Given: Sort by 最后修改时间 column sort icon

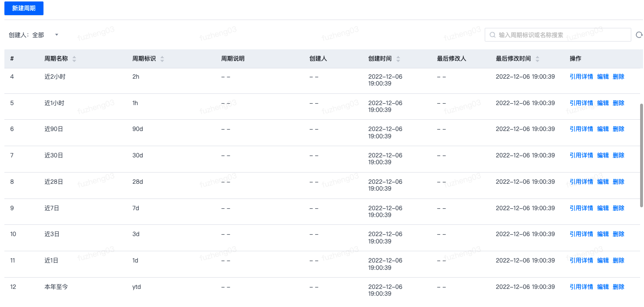Looking at the screenshot, I should point(537,59).
